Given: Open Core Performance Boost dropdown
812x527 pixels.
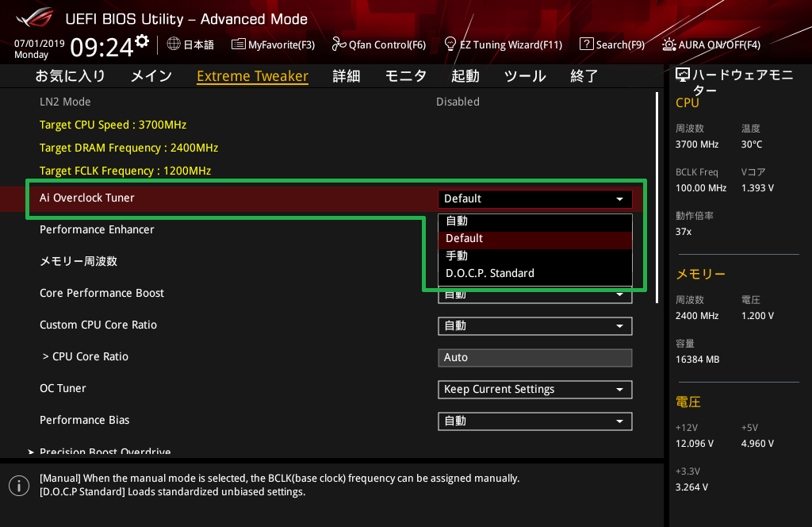Looking at the screenshot, I should pyautogui.click(x=535, y=295).
